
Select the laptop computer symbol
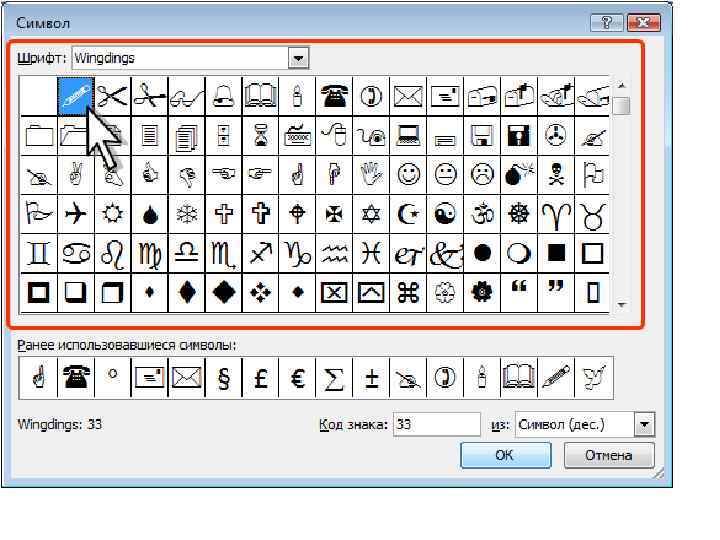408,135
